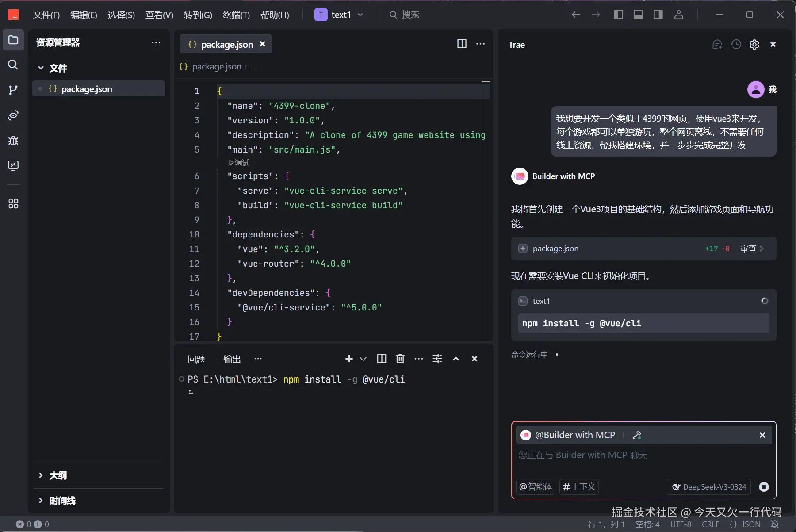Create a new terminal
Screen dimensions: 796x532
[x=349, y=359]
